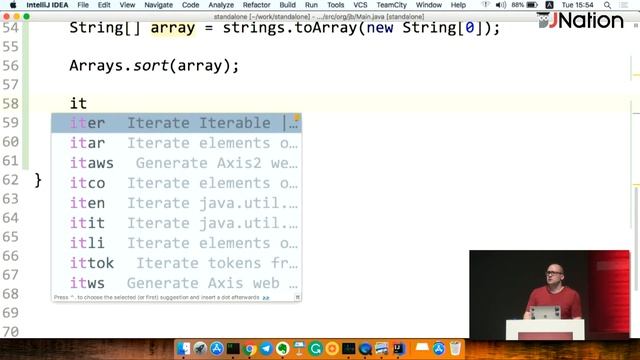
Task: Open Grammarly green G icon in dock
Action: [316, 349]
